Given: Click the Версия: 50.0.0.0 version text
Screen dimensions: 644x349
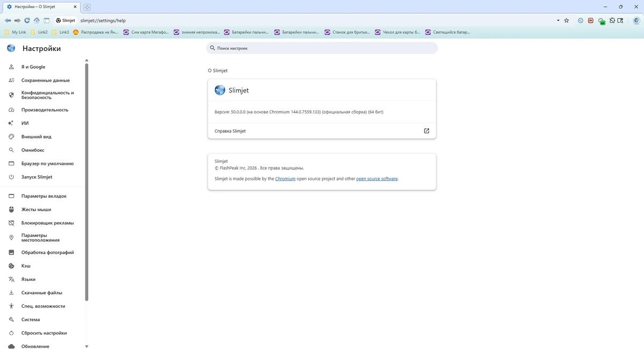Looking at the screenshot, I should [x=299, y=112].
